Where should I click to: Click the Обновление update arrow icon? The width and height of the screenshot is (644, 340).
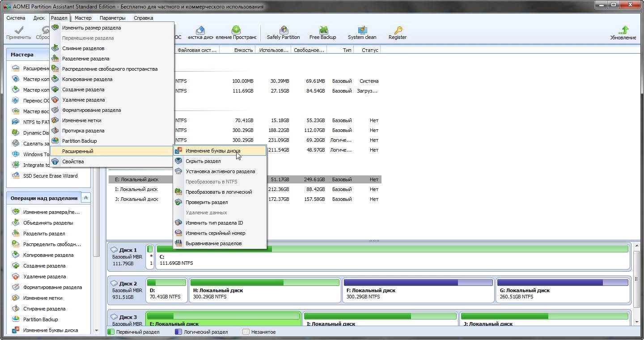[x=624, y=33]
